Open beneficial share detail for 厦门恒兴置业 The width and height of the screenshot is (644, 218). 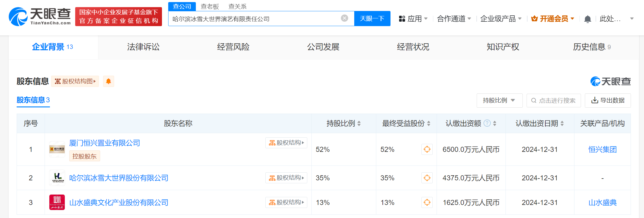(427, 149)
